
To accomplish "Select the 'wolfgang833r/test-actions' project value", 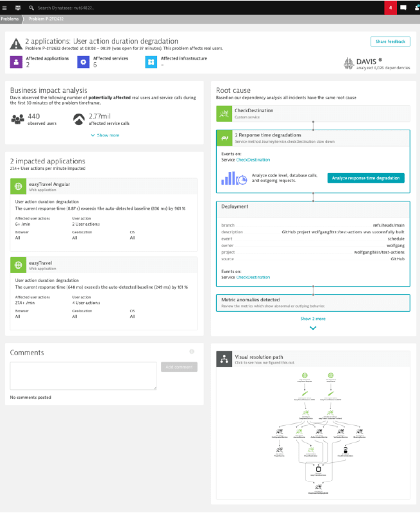I will [379, 252].
